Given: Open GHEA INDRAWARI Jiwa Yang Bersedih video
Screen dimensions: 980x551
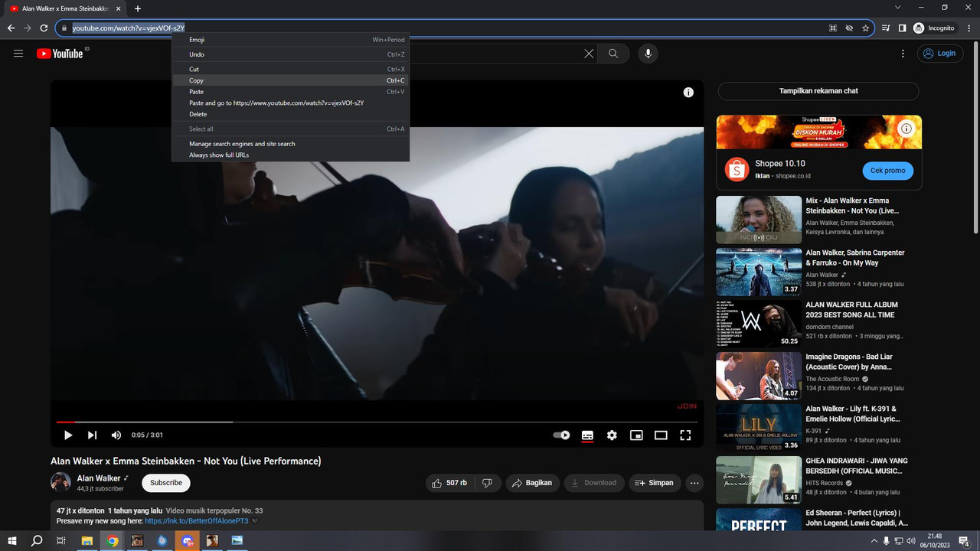Looking at the screenshot, I should (759, 480).
